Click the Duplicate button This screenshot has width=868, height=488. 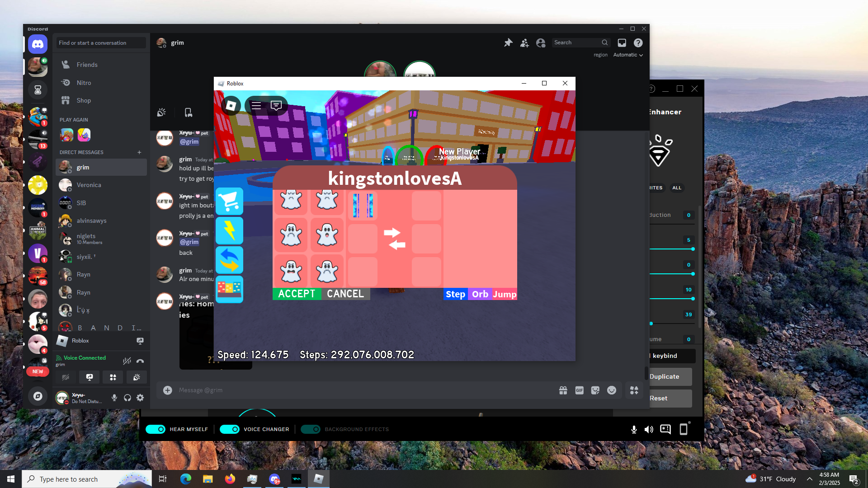[669, 376]
